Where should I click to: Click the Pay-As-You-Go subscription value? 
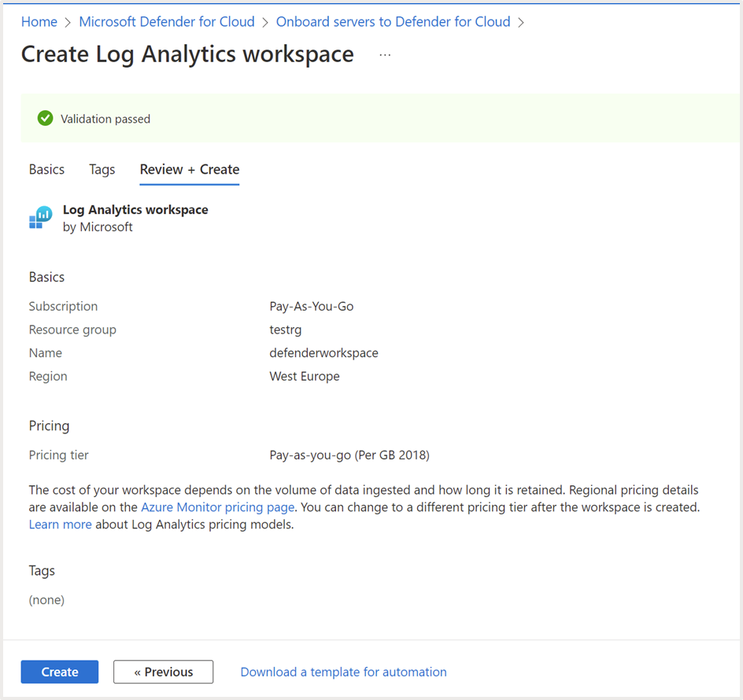[x=312, y=306]
